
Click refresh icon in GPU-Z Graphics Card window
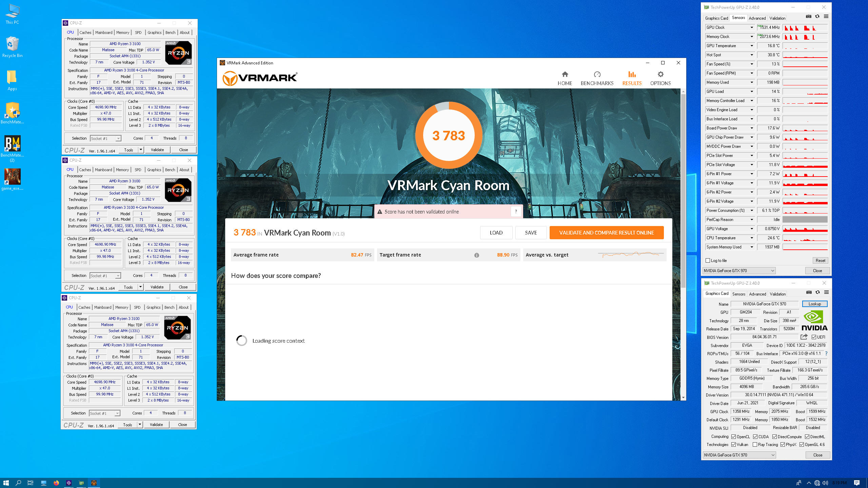(x=817, y=292)
